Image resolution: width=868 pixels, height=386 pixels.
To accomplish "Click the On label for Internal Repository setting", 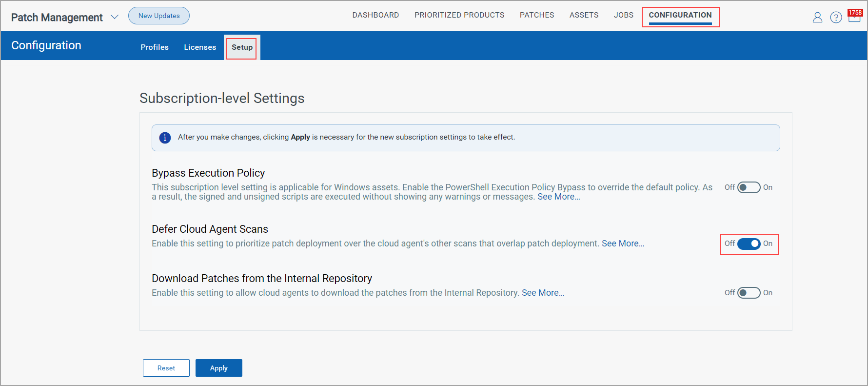I will click(x=768, y=293).
